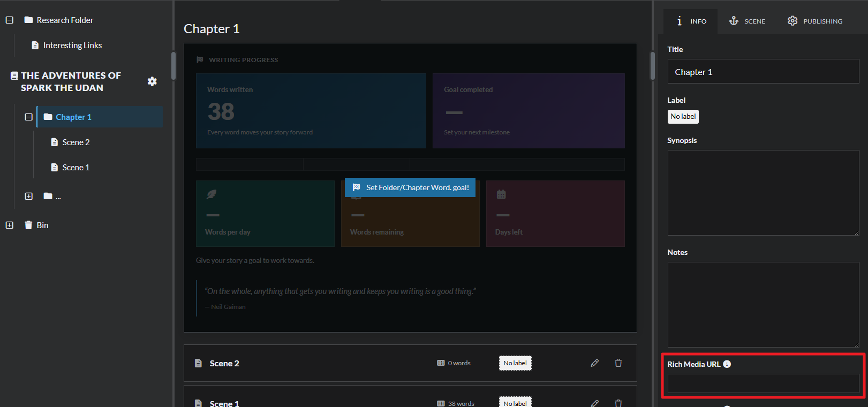Screen dimensions: 868x407
Task: Select Scene 1 in the sidebar tree
Action: coord(76,168)
